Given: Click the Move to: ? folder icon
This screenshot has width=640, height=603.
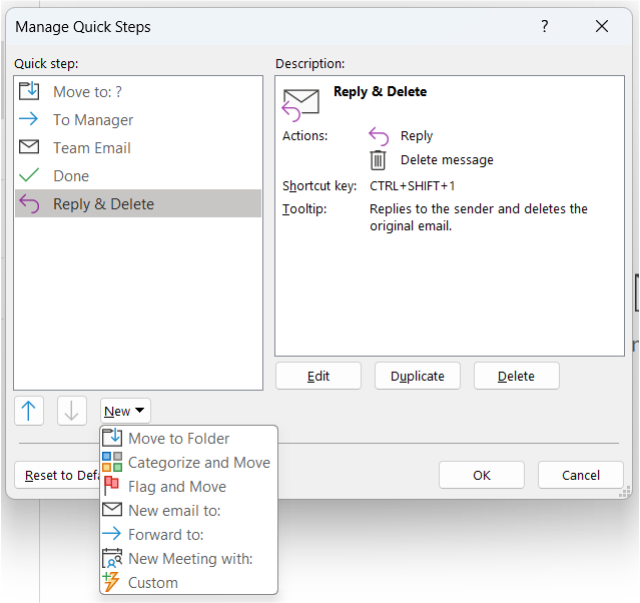Looking at the screenshot, I should [x=30, y=91].
